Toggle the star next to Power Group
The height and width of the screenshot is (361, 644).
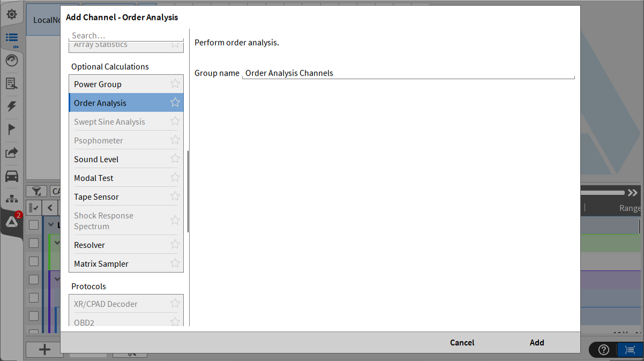(175, 84)
